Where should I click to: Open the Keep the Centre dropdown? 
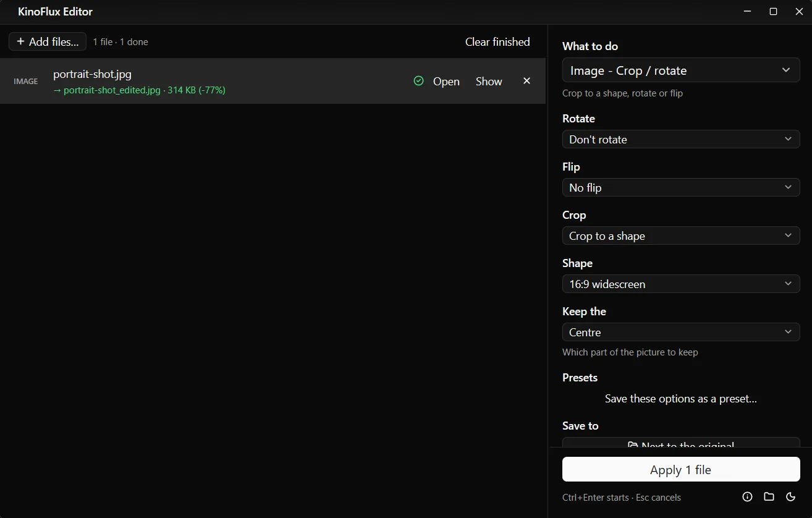[681, 332]
